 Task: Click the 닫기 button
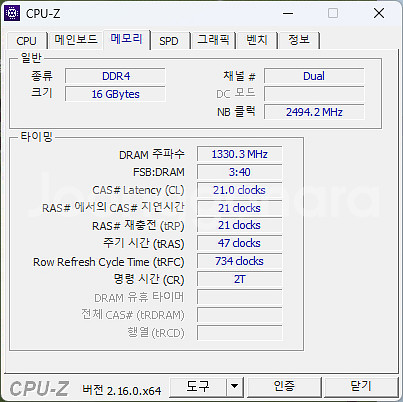pos(361,387)
